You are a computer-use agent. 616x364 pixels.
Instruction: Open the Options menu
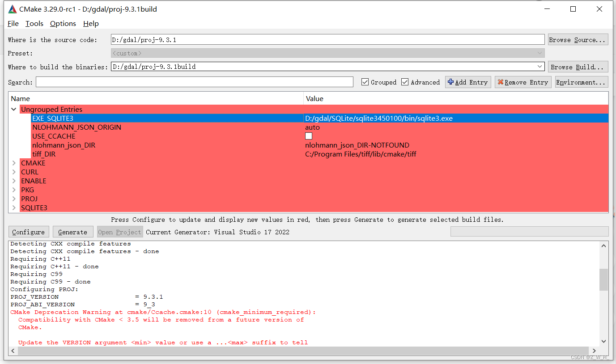(x=63, y=24)
